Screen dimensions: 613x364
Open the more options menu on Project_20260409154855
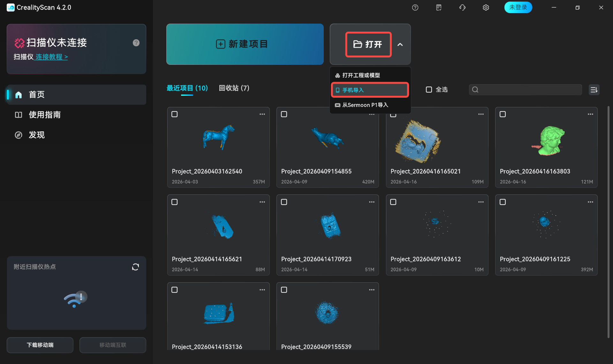coord(371,114)
